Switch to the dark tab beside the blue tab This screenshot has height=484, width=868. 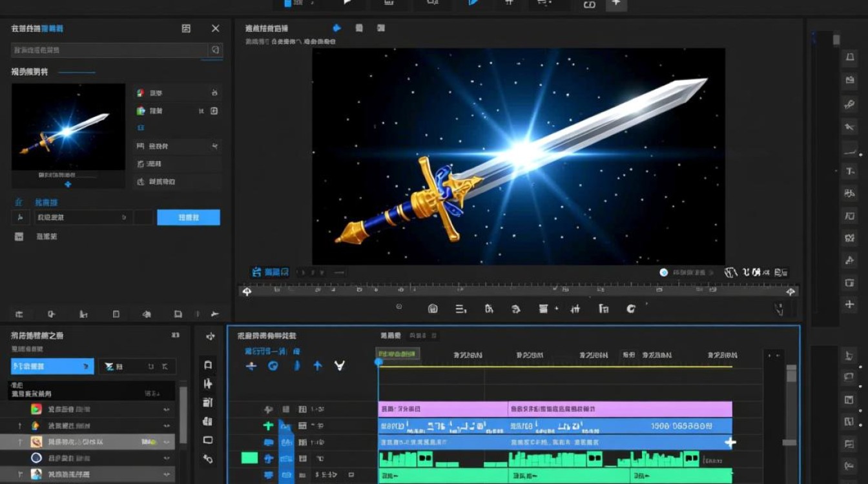(x=137, y=366)
